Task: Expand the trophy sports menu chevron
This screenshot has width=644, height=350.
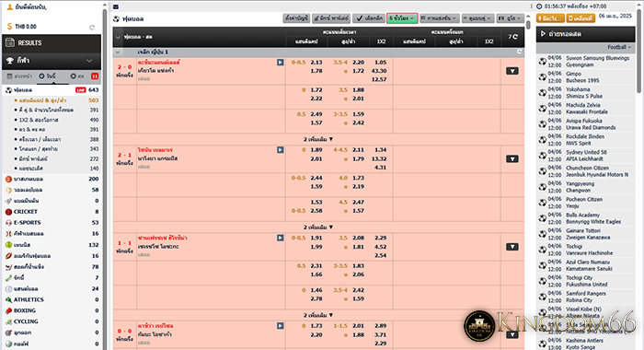Action: click(89, 61)
